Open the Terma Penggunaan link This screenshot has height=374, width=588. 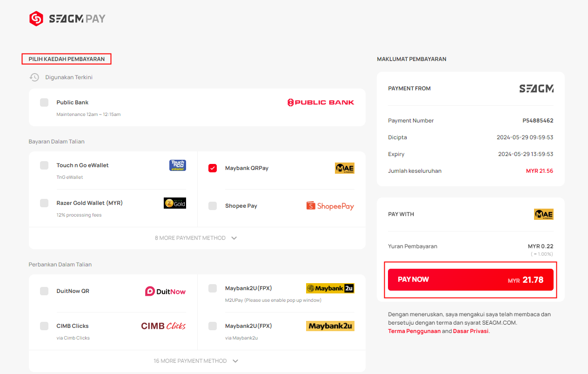pyautogui.click(x=414, y=331)
